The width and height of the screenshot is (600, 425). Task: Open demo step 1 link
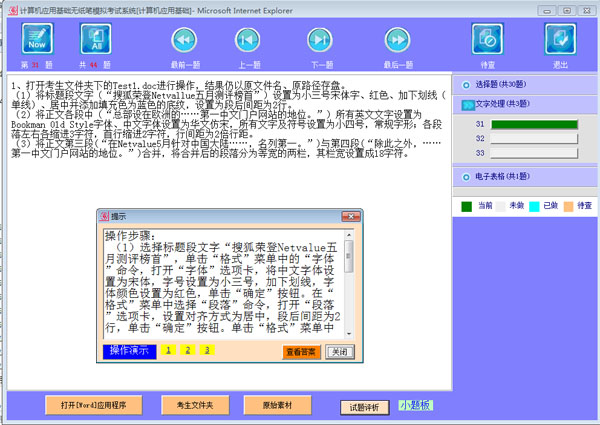(x=168, y=350)
